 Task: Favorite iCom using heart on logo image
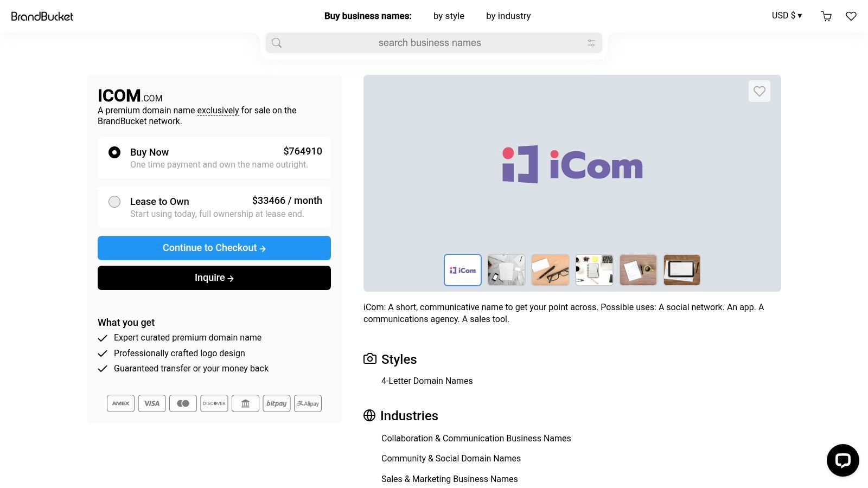pos(759,91)
